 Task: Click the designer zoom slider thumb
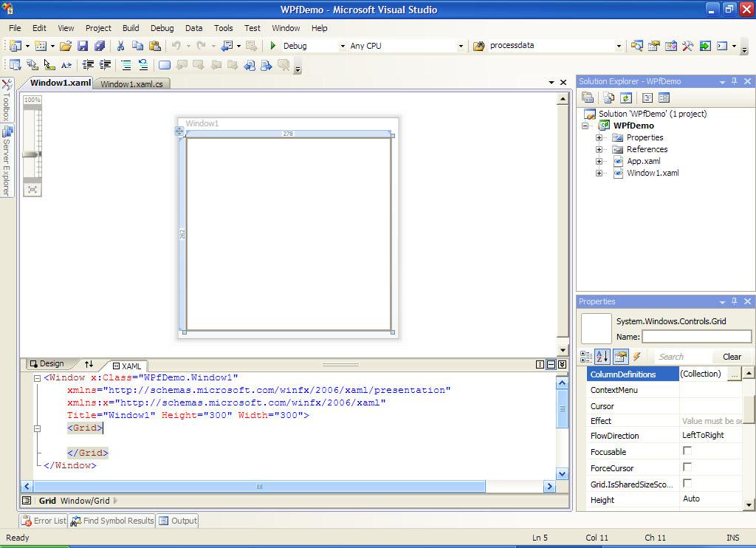pyautogui.click(x=32, y=154)
